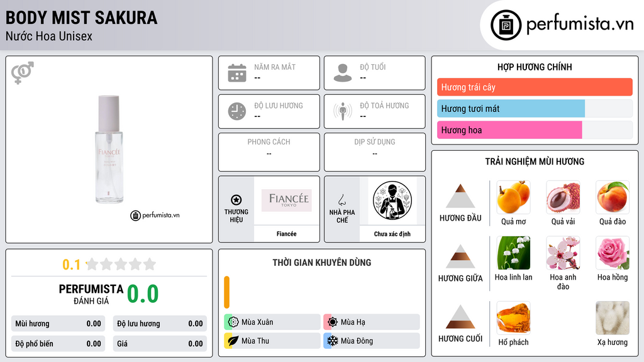
Task: Select the Mùa Thu season label
Action: [x=255, y=341]
